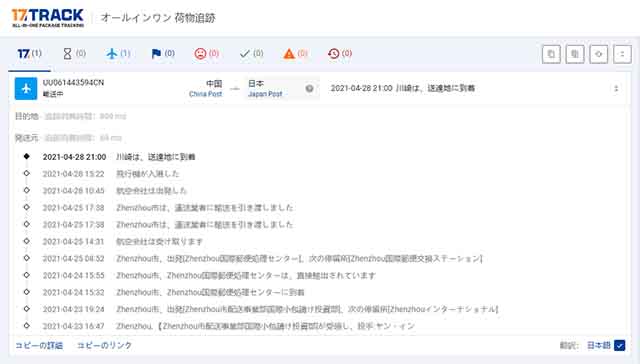640x364 pixels.
Task: Click the refresh/settings icon button at top right
Action: [x=598, y=54]
